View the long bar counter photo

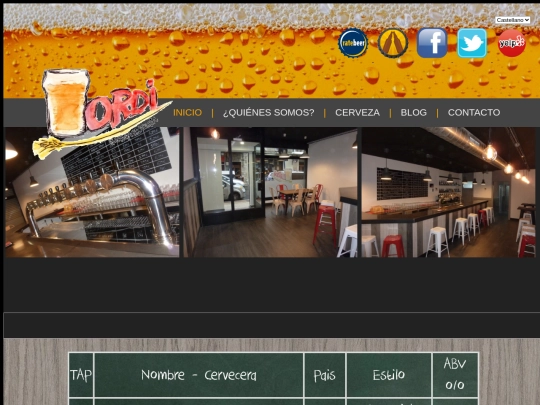pyautogui.click(x=448, y=192)
